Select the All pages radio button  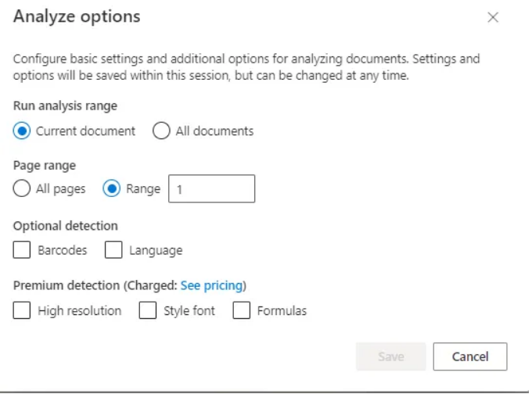[x=22, y=188]
